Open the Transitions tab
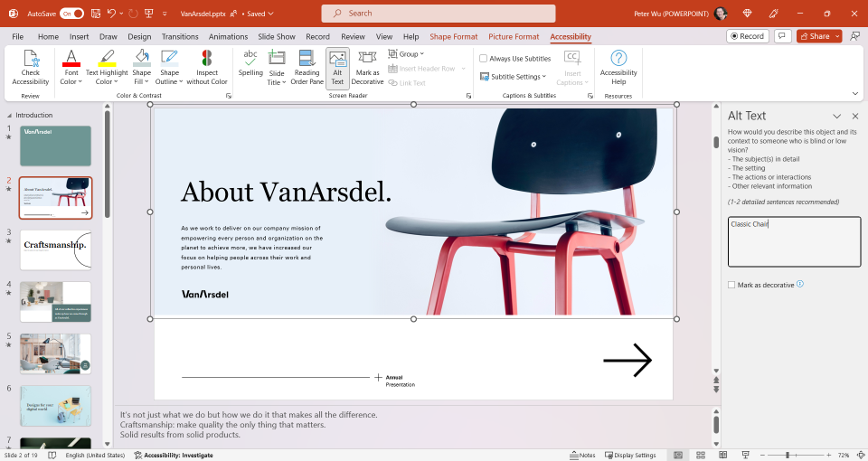This screenshot has height=461, width=868. [180, 36]
